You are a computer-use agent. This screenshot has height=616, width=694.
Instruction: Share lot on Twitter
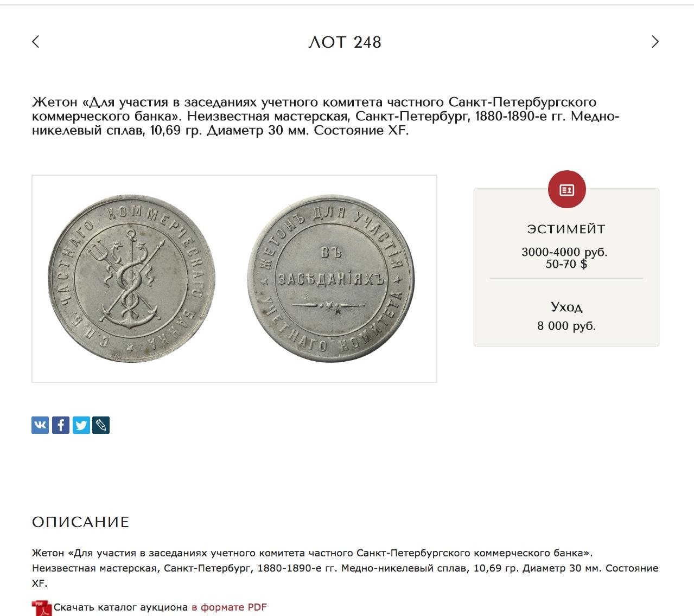tap(81, 425)
